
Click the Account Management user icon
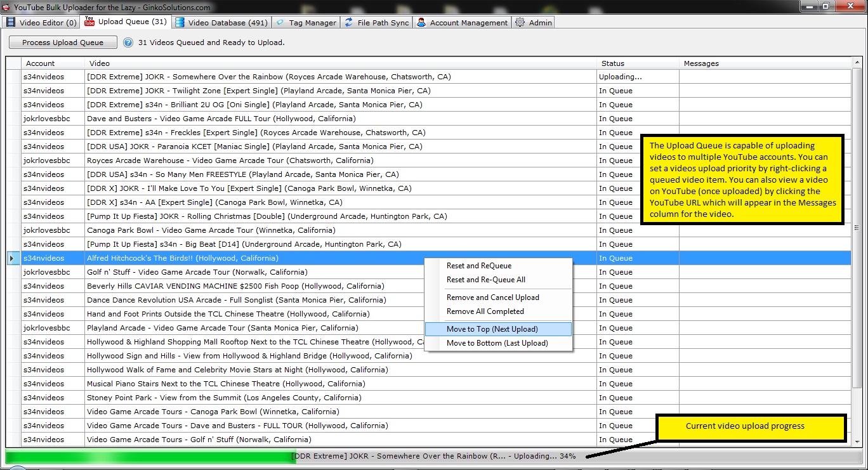421,22
